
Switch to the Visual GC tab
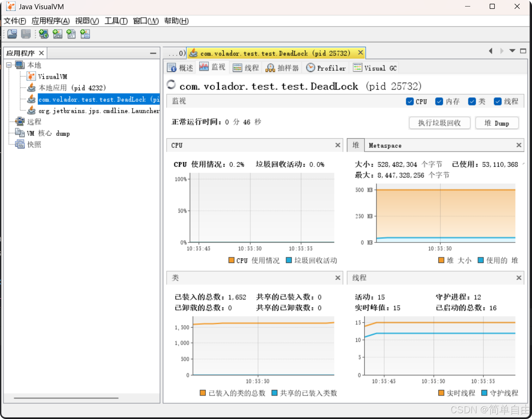(375, 68)
